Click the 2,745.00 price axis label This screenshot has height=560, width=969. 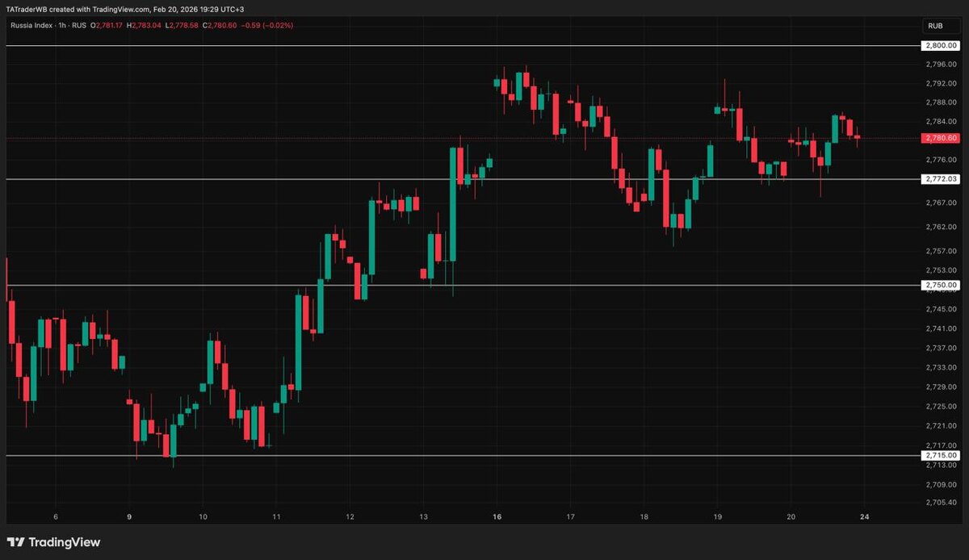click(942, 309)
